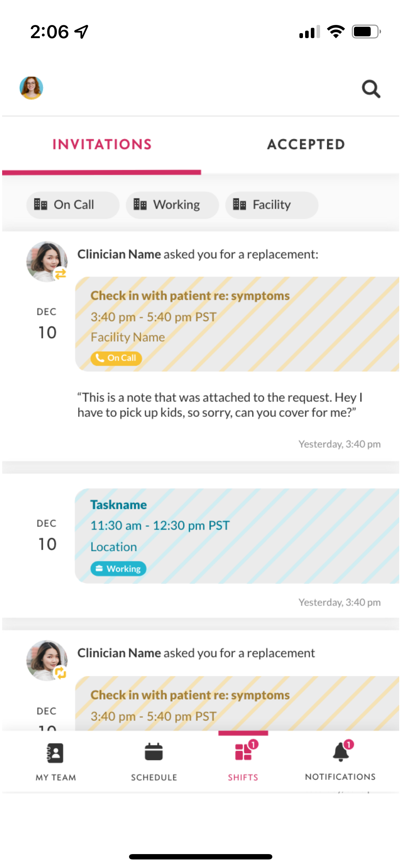Go to Schedule calendar icon
Viewport: 401px width, 868px height.
click(x=154, y=753)
